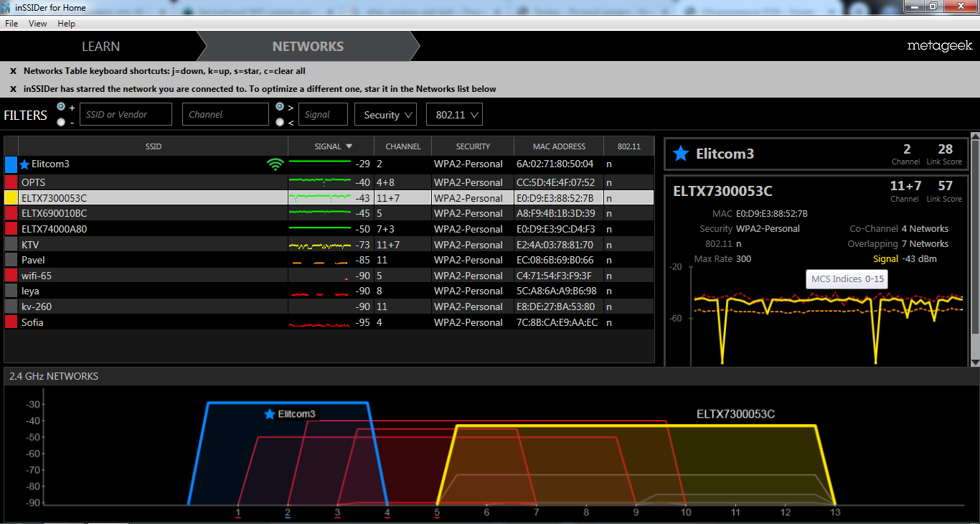Click the gray swatch beside KTV
This screenshot has width=980, height=524.
[11, 245]
